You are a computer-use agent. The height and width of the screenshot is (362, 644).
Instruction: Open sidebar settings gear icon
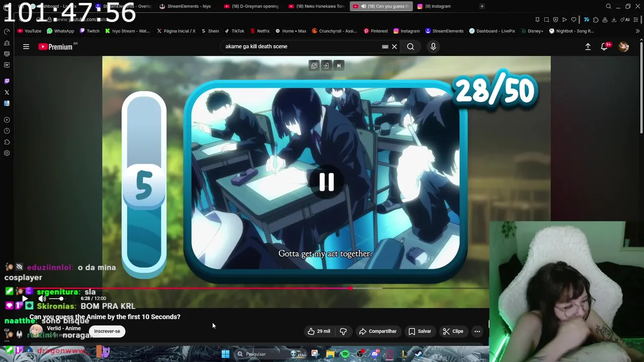coord(7,153)
